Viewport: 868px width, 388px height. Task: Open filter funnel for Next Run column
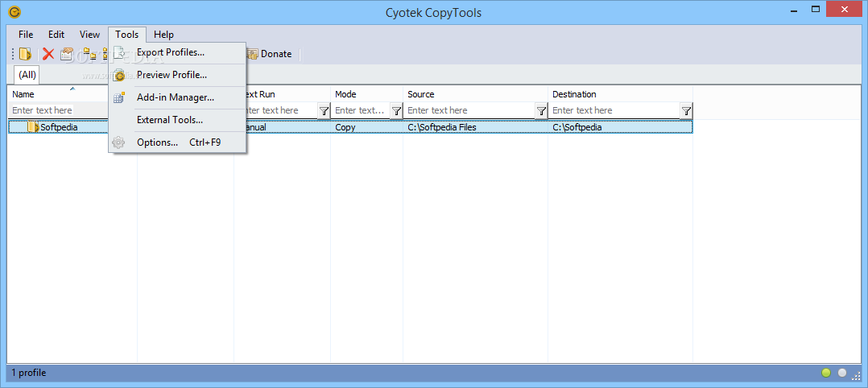coord(324,111)
